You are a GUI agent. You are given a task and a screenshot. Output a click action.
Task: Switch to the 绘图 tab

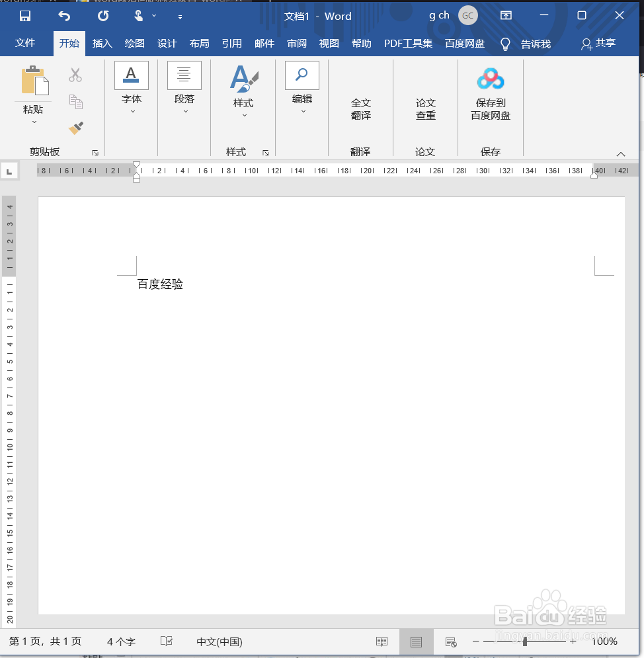(134, 43)
